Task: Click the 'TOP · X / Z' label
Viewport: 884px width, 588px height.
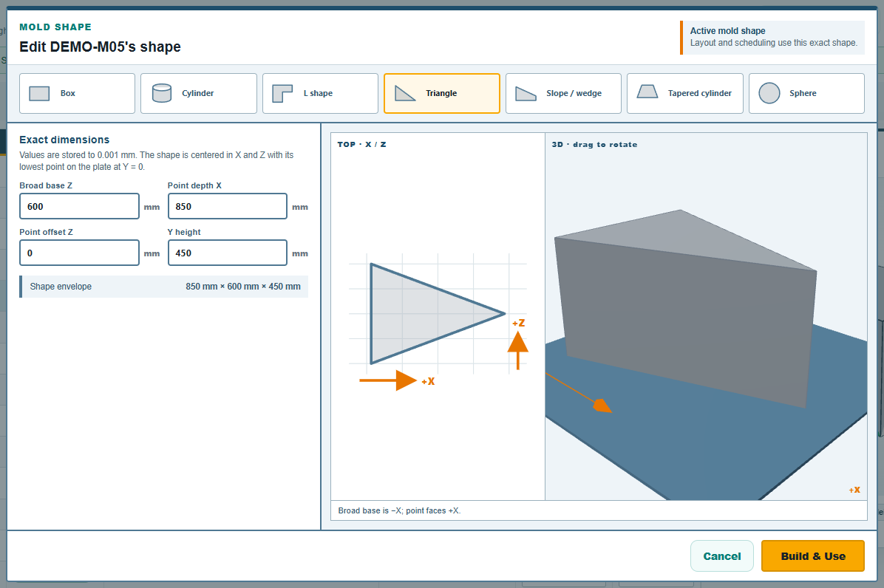Action: (x=362, y=145)
